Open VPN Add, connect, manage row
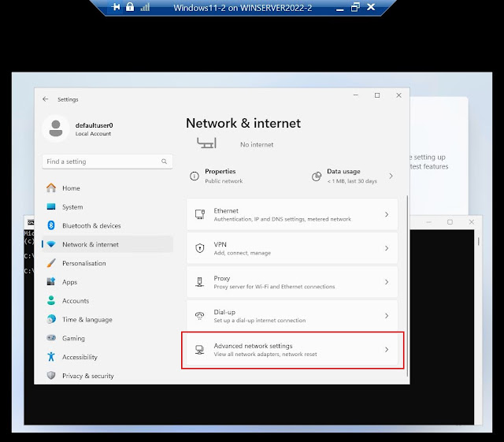This screenshot has height=442, width=504. click(292, 248)
